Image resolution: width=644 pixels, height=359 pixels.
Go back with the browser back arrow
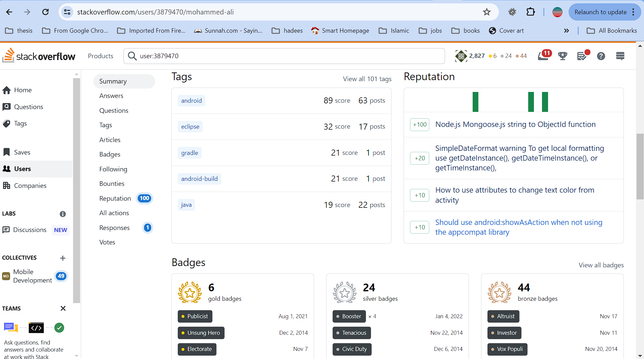coord(9,12)
